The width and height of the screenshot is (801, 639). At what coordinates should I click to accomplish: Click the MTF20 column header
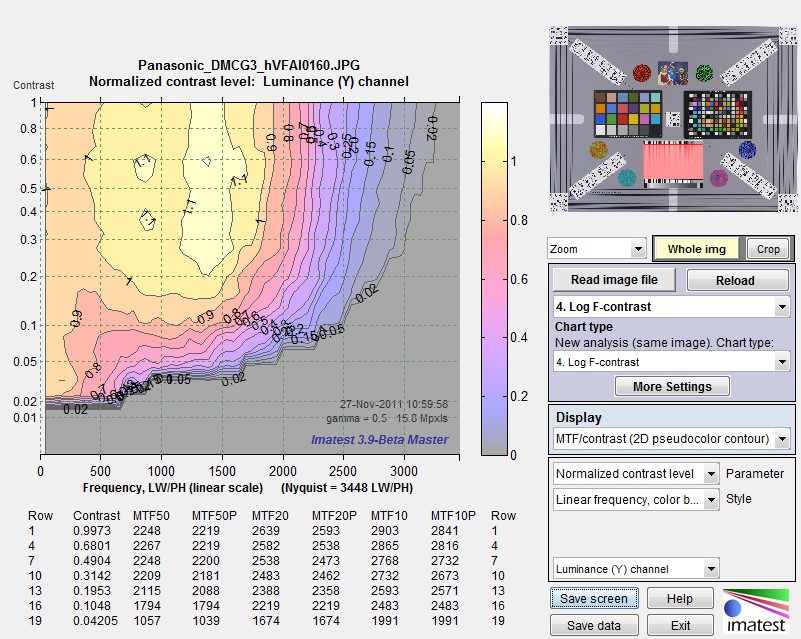point(270,516)
